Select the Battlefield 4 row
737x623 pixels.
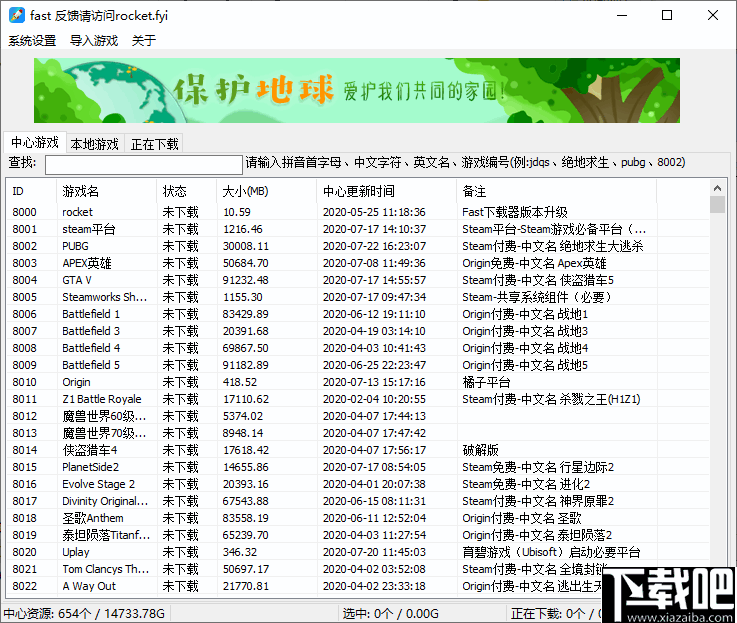(358, 348)
